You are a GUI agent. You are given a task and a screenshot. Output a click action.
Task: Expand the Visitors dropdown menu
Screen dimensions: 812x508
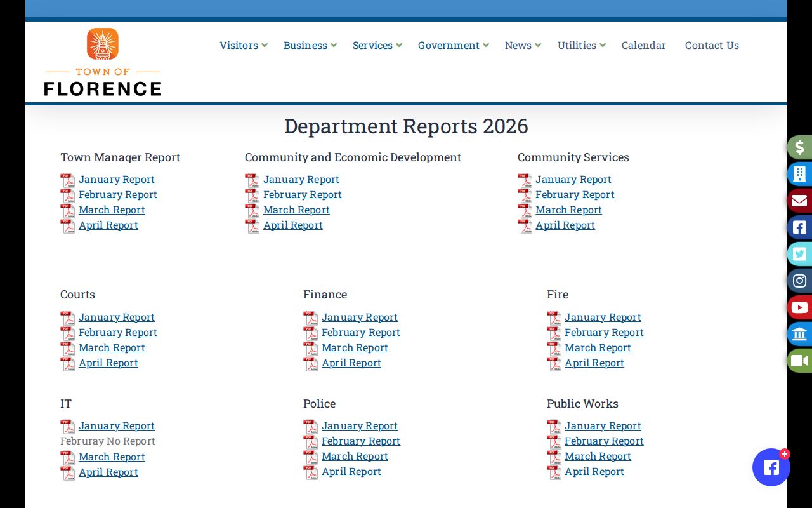point(244,45)
